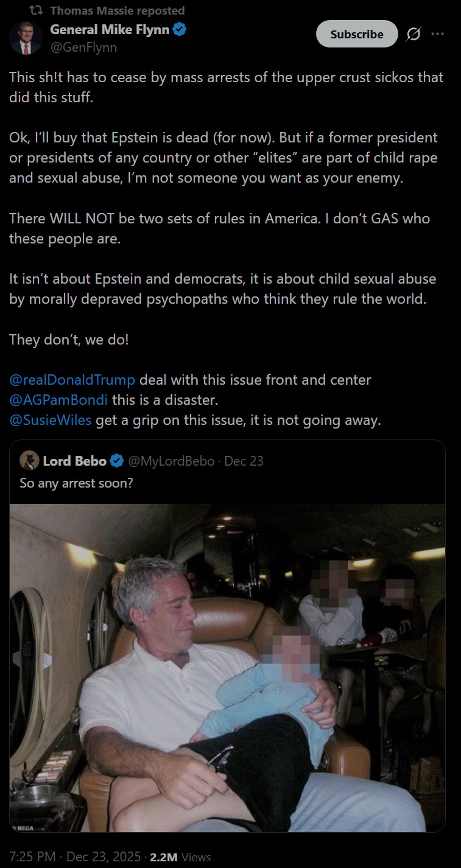
Task: Click the Grok slashed-circle icon
Action: 413,35
